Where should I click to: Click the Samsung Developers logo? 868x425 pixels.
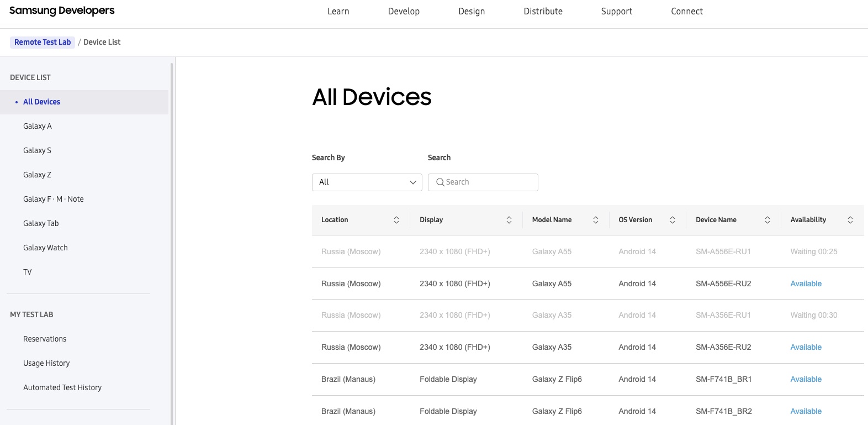click(x=62, y=11)
